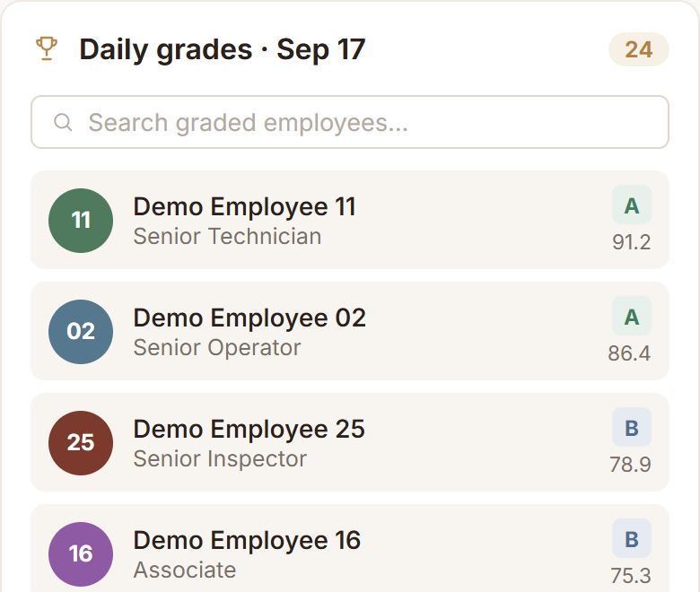The width and height of the screenshot is (700, 592).
Task: Click the Daily grades · Sep 17 heading
Action: [x=223, y=49]
